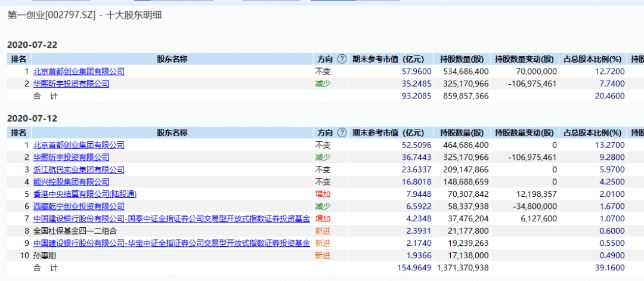Select market value cell 36.7443
Viewport: 644px width, 281px height.
[x=416, y=158]
